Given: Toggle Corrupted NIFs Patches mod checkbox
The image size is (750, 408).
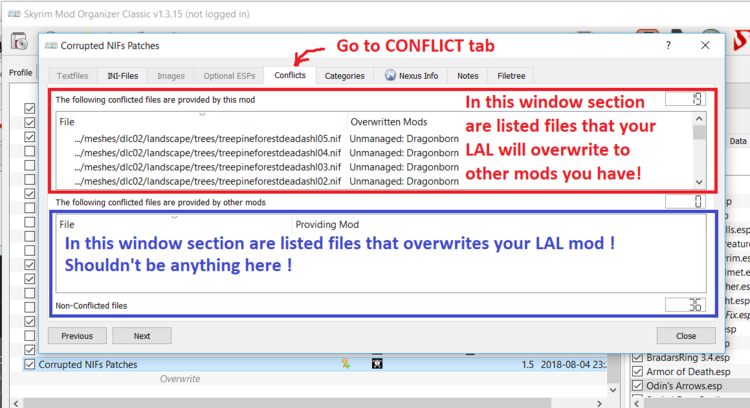Looking at the screenshot, I should click(30, 364).
